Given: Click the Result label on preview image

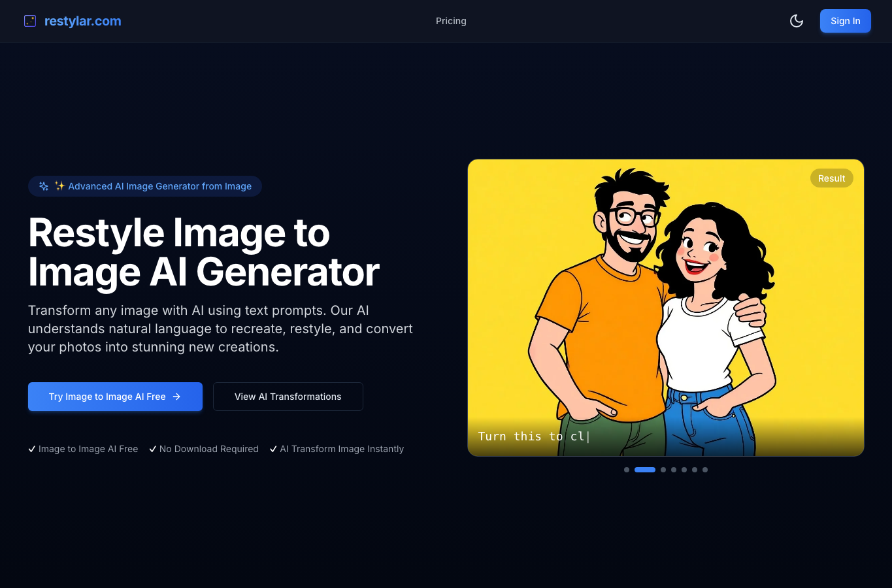Looking at the screenshot, I should (832, 178).
